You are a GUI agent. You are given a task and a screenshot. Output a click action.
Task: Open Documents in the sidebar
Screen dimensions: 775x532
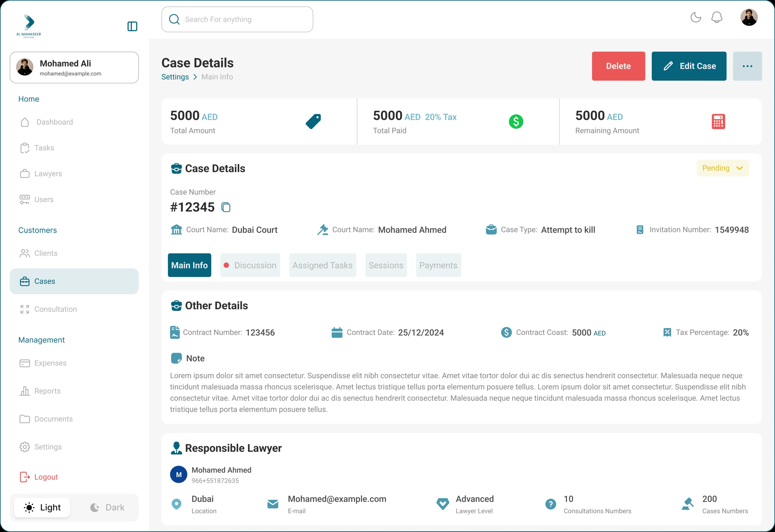[74, 419]
